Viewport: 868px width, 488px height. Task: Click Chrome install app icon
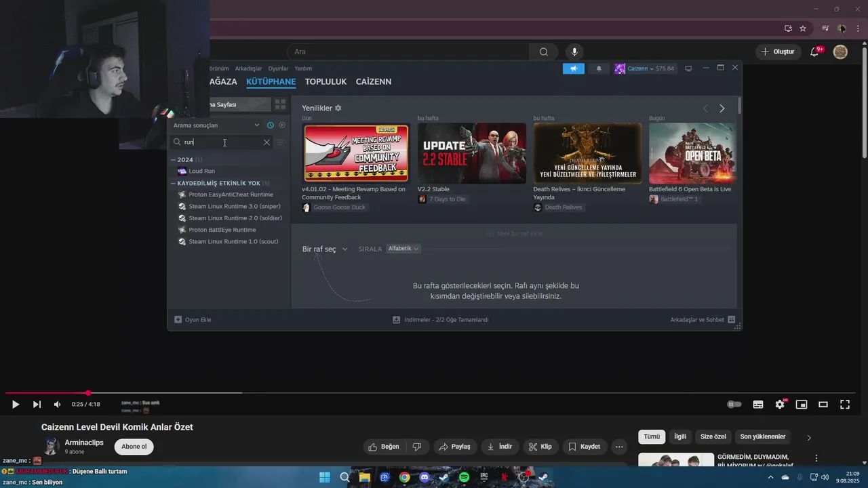pos(788,28)
